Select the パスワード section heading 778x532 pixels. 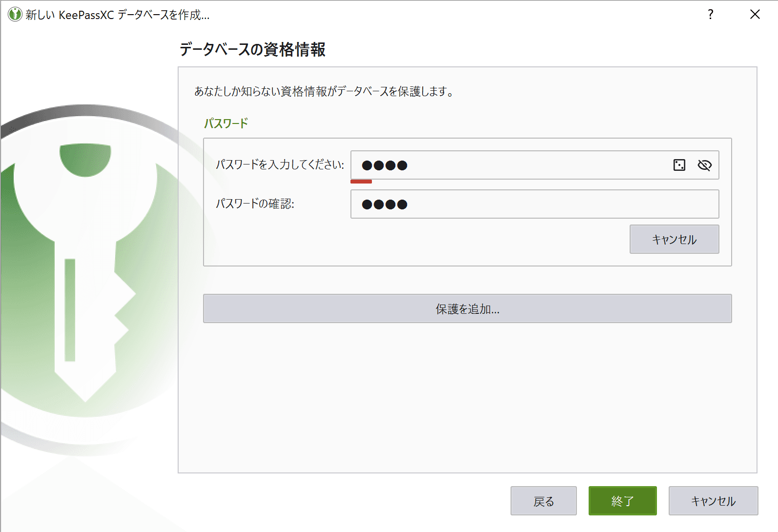[x=226, y=123]
